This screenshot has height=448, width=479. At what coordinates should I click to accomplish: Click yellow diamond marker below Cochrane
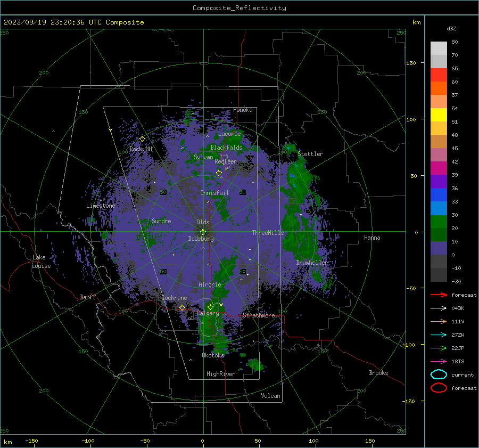pos(182,307)
